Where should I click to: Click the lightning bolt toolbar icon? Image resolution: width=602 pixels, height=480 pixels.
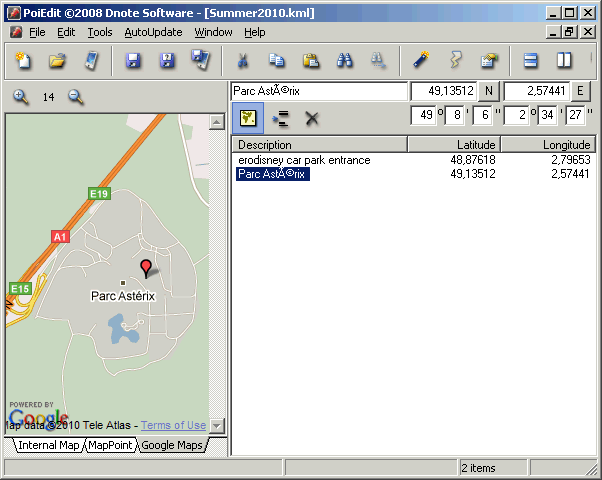point(455,60)
